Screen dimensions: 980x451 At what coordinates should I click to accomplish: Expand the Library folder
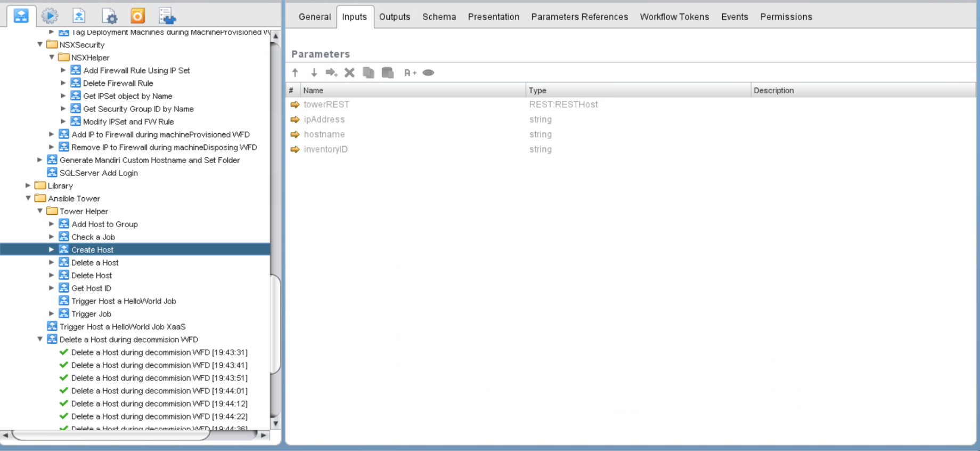pyautogui.click(x=28, y=186)
